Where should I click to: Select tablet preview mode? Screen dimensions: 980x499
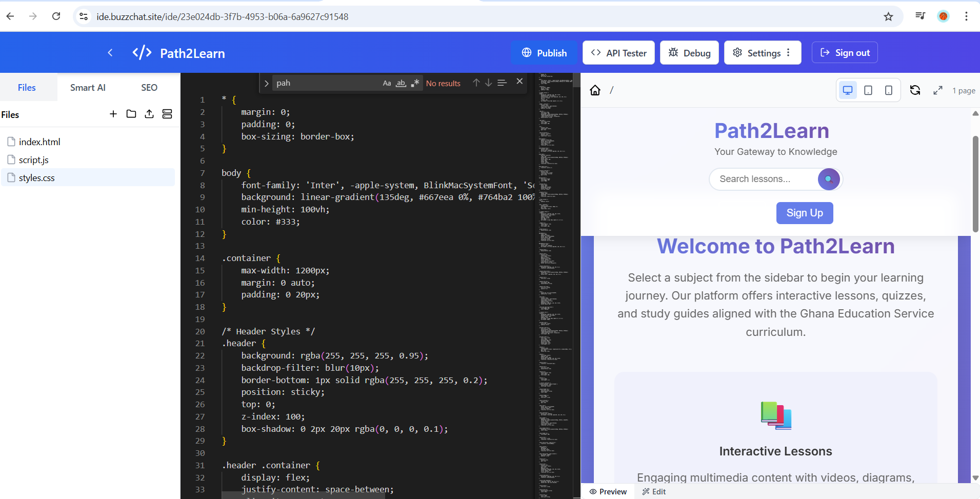tap(868, 90)
